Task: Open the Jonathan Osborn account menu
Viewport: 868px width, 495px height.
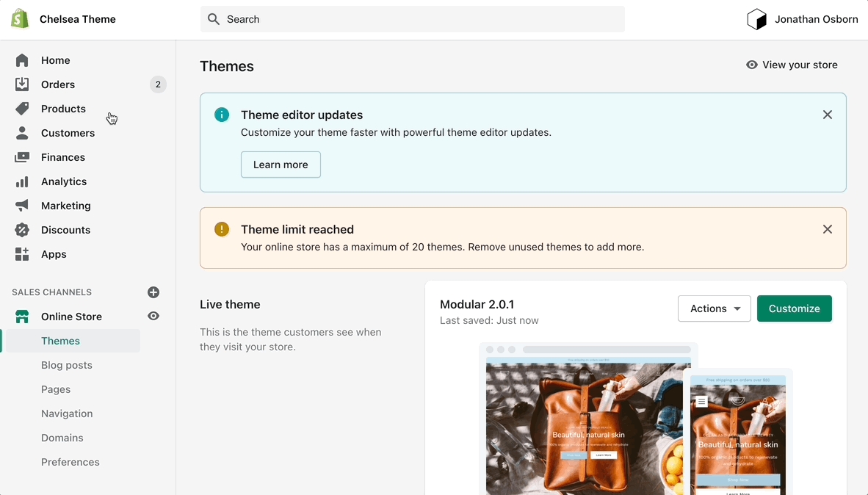Action: point(803,20)
